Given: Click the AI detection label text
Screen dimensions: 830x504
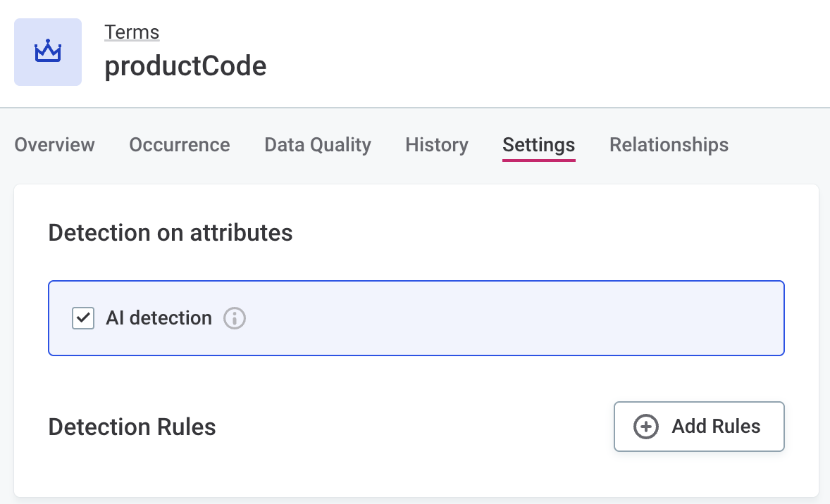Looking at the screenshot, I should click(159, 318).
